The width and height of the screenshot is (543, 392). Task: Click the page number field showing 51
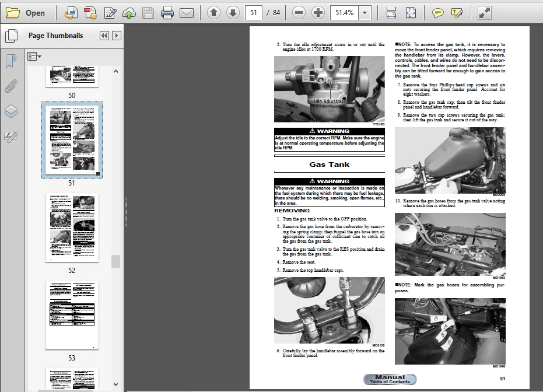(x=254, y=13)
